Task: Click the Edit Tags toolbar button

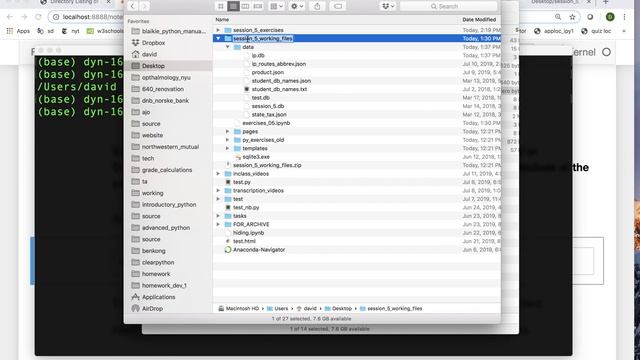Action: pyautogui.click(x=338, y=6)
